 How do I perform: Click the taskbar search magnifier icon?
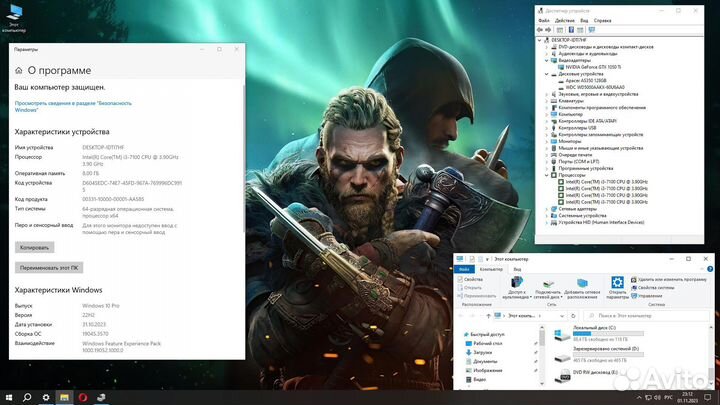pyautogui.click(x=27, y=397)
